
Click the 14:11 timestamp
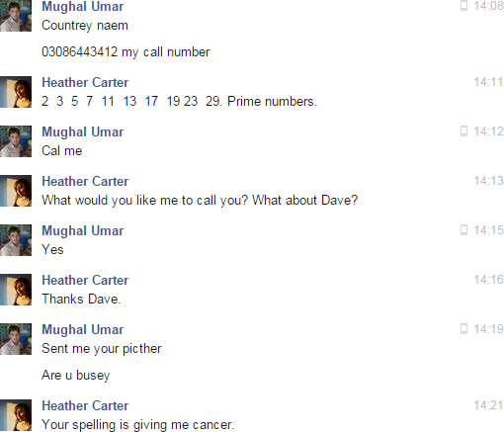tap(488, 82)
